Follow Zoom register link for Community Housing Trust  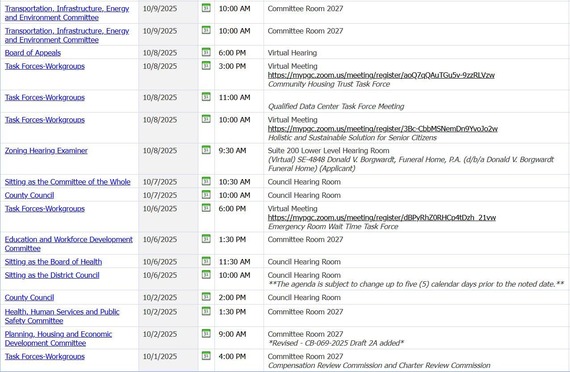click(x=381, y=75)
